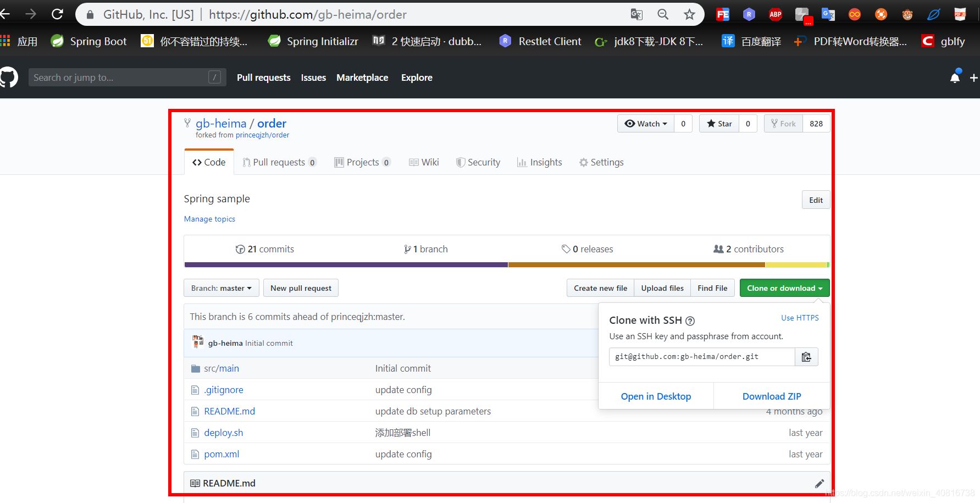This screenshot has width=980, height=503.
Task: View the 1 branch list
Action: click(x=426, y=249)
